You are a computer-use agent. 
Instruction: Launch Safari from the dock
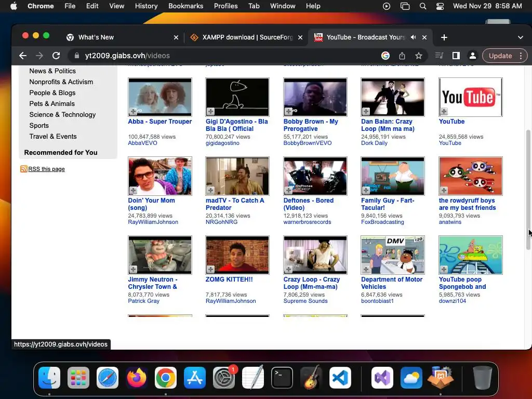pos(108,378)
